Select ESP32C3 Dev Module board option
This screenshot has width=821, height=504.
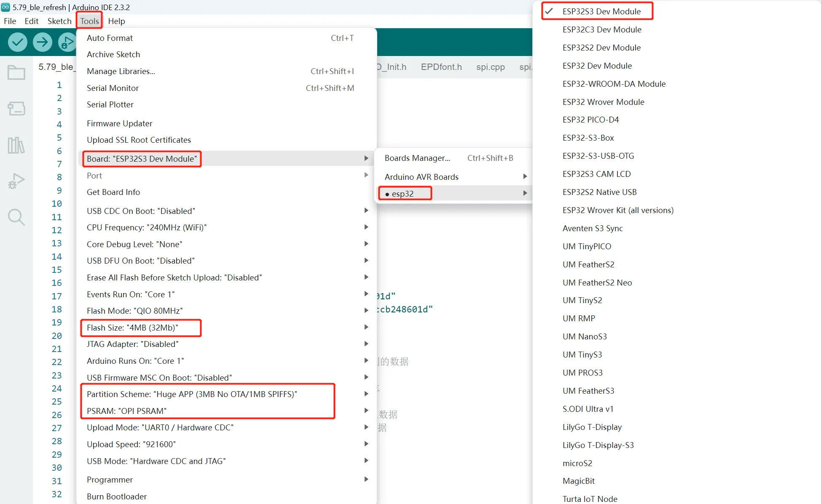pos(601,29)
